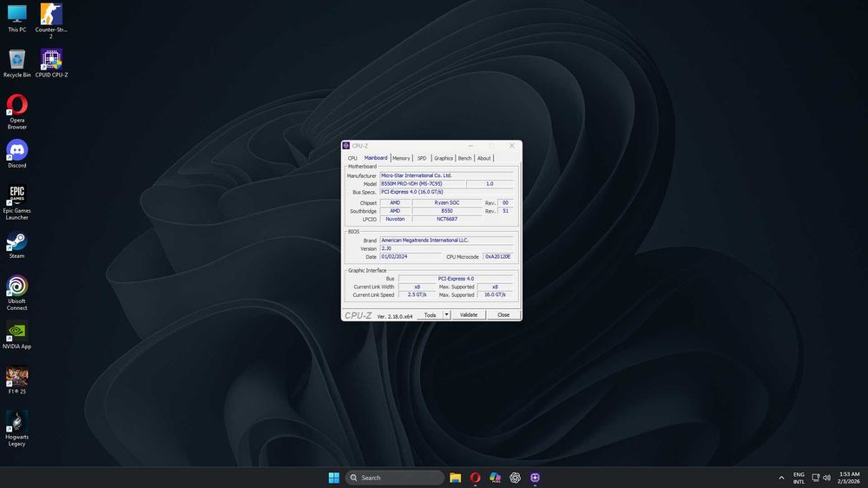Click model revision 1.0 field
The width and height of the screenshot is (868, 488).
tap(490, 183)
